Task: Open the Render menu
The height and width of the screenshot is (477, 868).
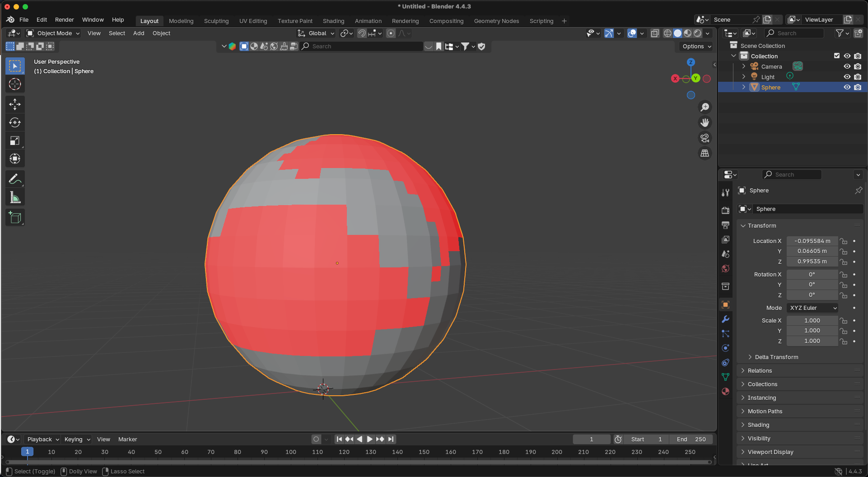Action: pos(64,19)
